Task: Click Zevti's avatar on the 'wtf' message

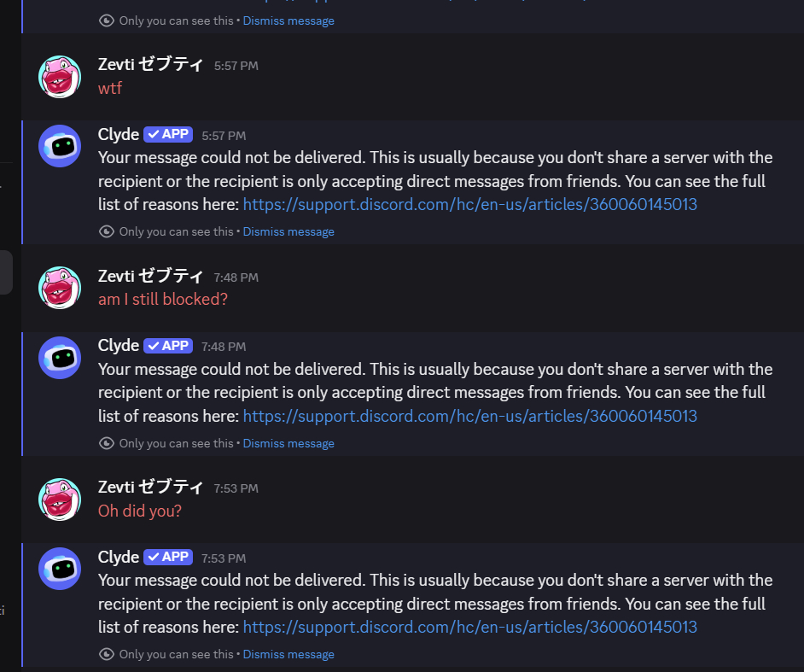Action: (x=61, y=76)
